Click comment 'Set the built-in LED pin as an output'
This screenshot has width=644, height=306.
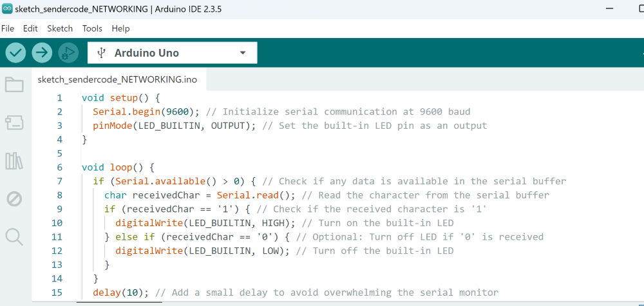tap(383, 126)
